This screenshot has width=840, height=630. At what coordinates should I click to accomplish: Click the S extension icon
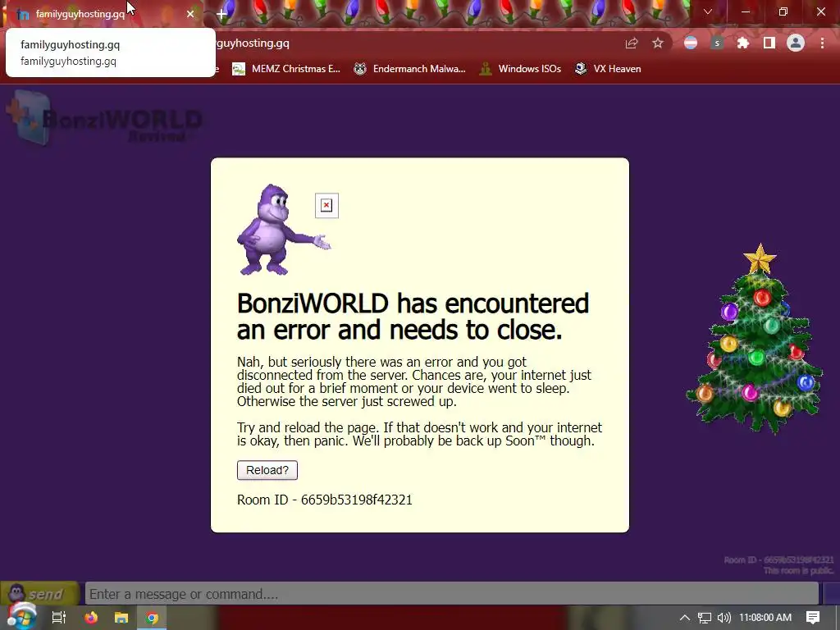(717, 43)
